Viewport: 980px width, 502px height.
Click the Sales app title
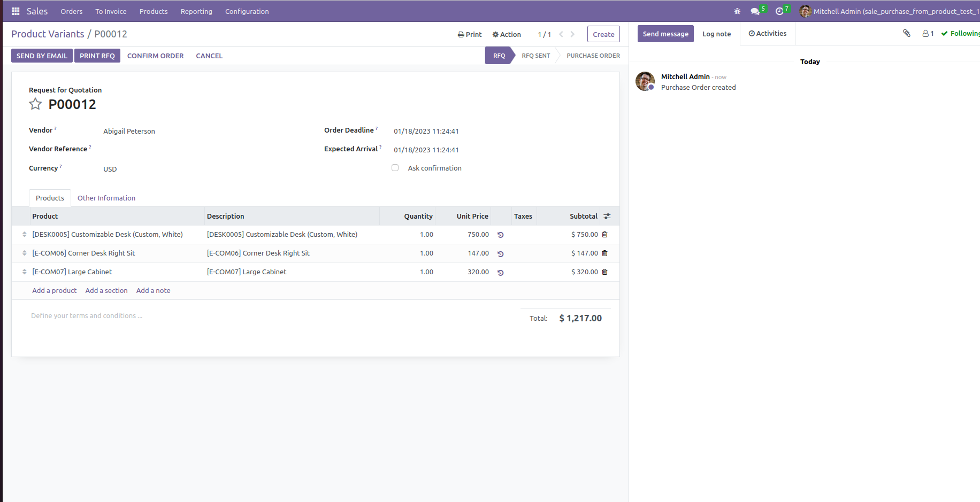tap(37, 11)
